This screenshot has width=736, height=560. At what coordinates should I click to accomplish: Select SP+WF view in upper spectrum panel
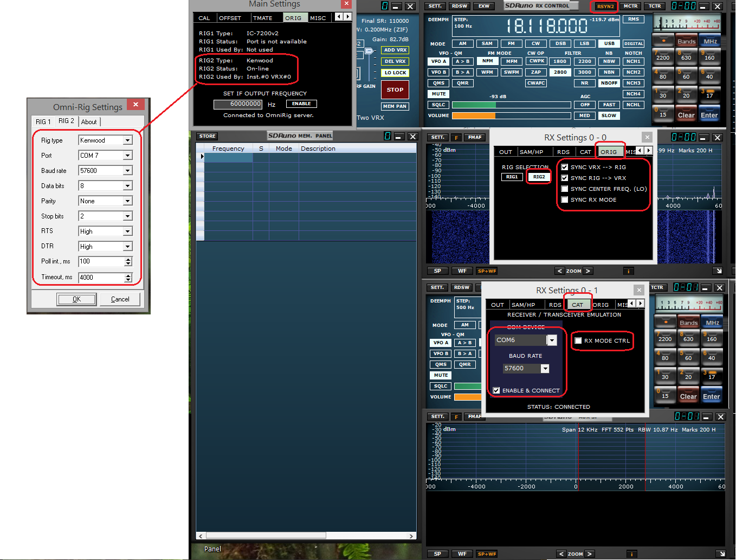[487, 271]
